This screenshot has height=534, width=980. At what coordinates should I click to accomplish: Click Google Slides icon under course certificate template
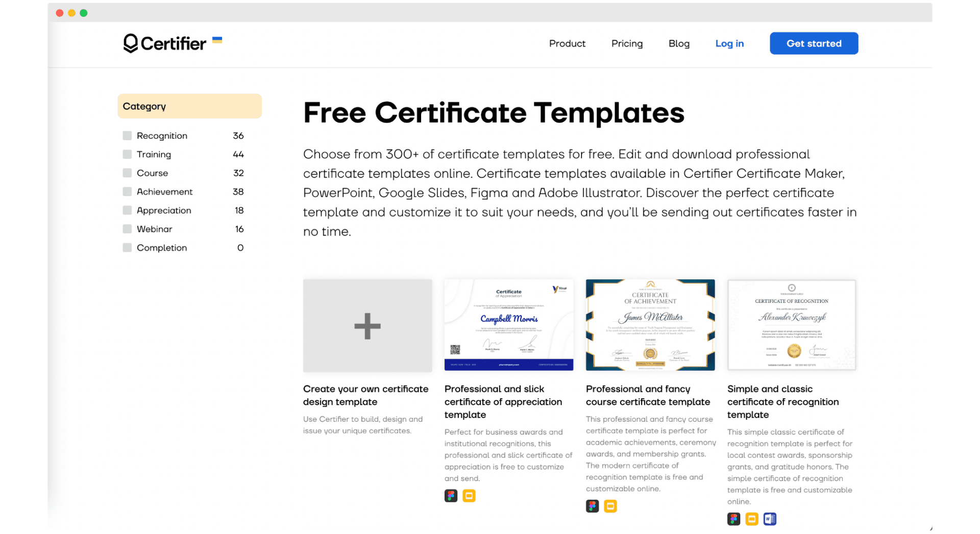[610, 506]
